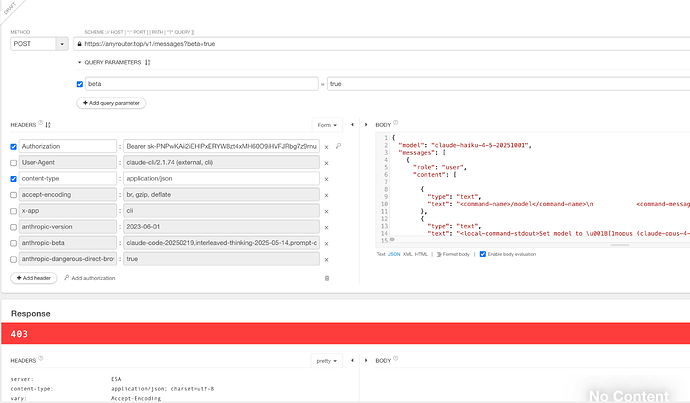Delete the anthropic-dangerous-direct-browser header row
The height and width of the screenshot is (403, 690).
(327, 260)
